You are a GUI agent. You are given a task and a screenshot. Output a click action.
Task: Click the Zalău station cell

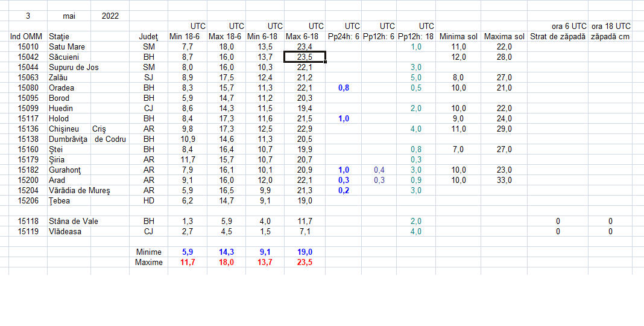coord(69,78)
